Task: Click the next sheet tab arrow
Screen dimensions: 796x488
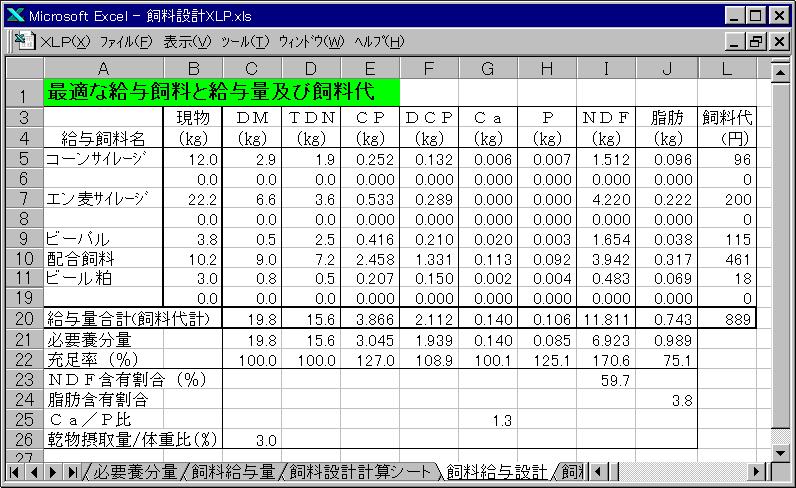Action: tap(53, 471)
